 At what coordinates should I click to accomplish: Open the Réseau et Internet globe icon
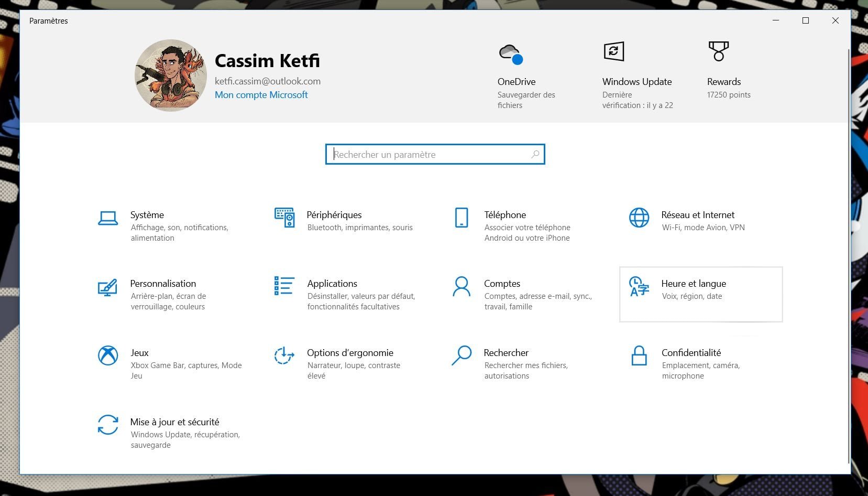pos(639,218)
